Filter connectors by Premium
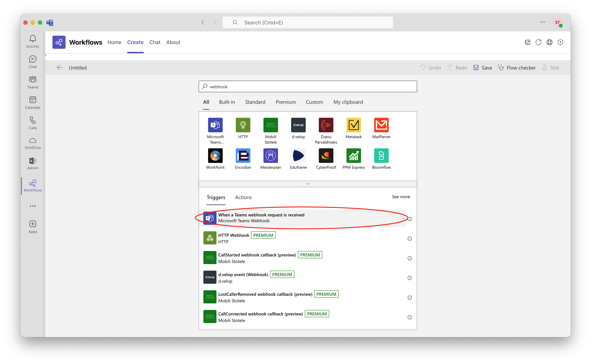 tap(286, 102)
